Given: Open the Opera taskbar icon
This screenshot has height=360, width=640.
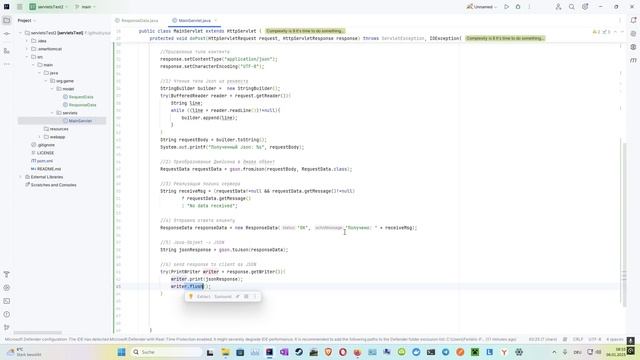Looking at the screenshot, I should coord(343,352).
